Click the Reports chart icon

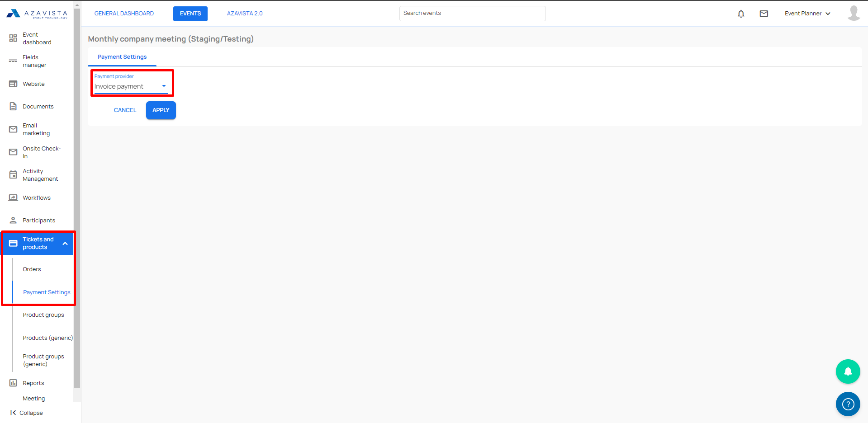pyautogui.click(x=13, y=383)
